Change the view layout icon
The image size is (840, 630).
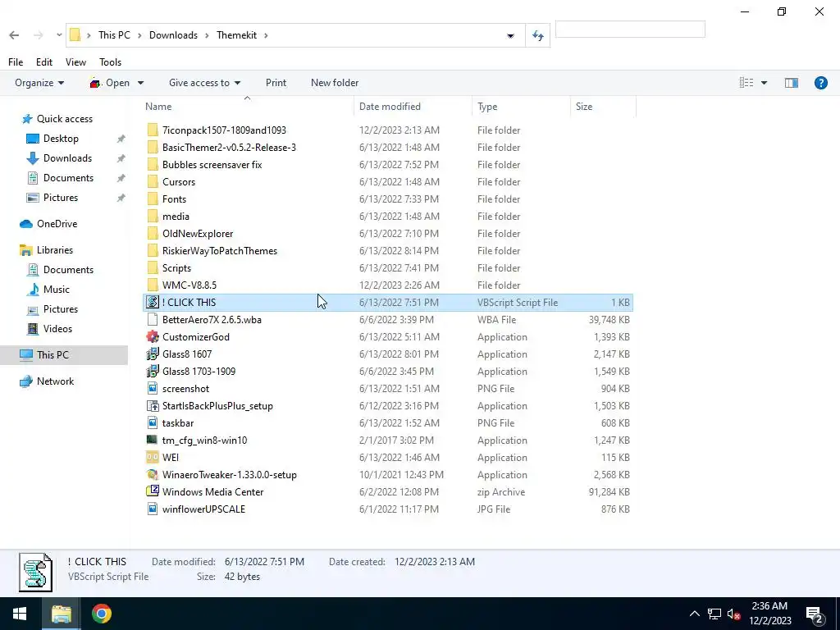(746, 83)
